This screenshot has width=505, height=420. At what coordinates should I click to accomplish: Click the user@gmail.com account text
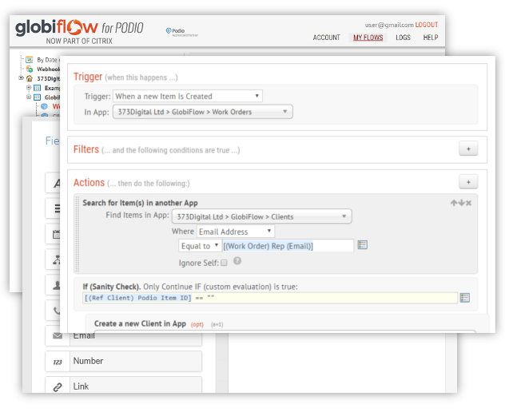point(389,25)
